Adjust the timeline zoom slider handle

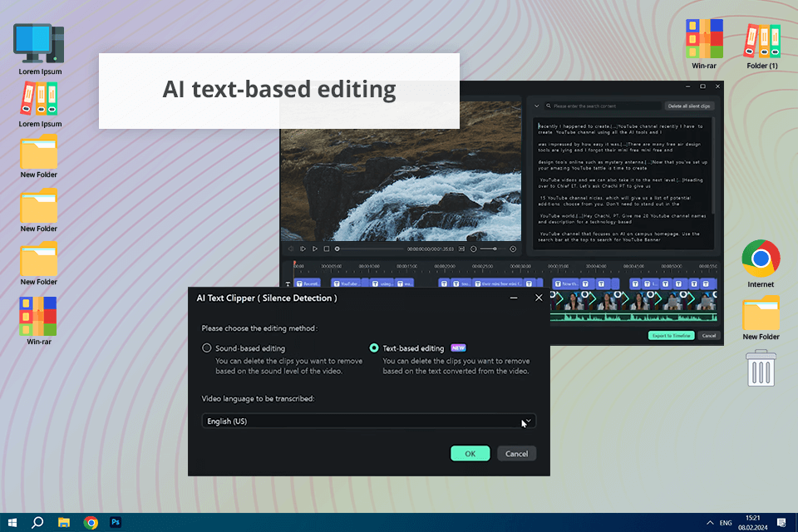pos(494,249)
